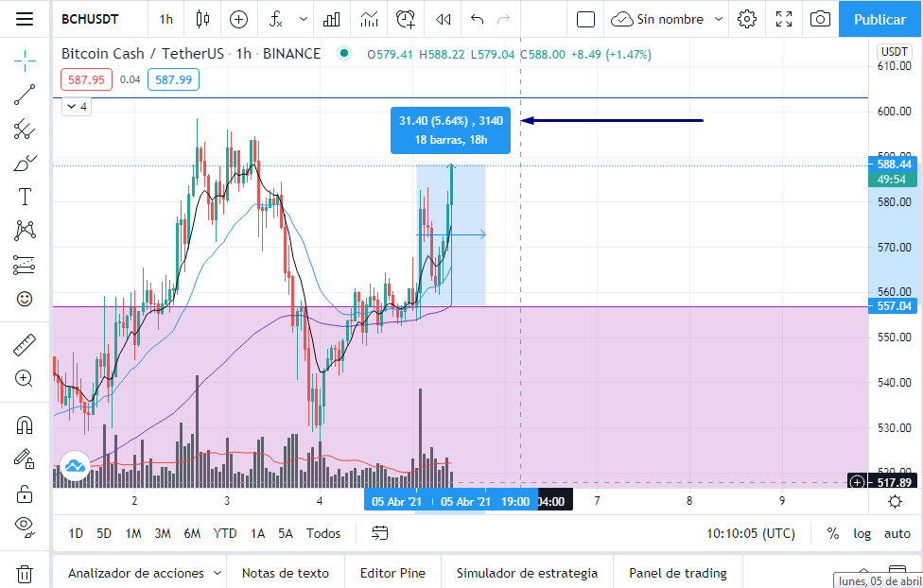Open time axis settings gear icon
The width and height of the screenshot is (923, 588).
(895, 501)
